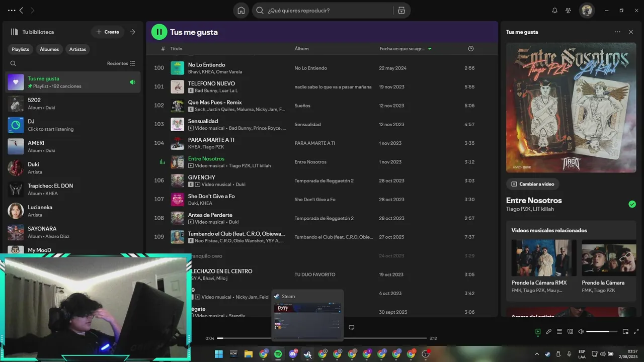Select the track GIVENCHY
Viewport: 644px width, 362px height.
coord(201,177)
